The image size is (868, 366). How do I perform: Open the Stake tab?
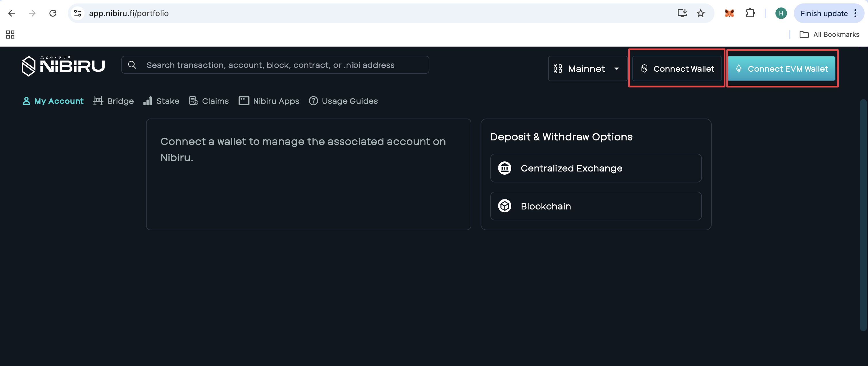(161, 101)
